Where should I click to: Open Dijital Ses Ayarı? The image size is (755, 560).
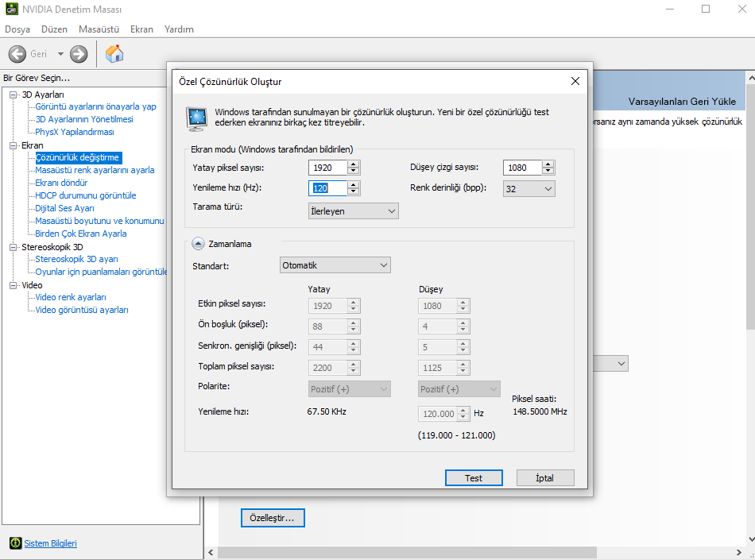point(64,208)
